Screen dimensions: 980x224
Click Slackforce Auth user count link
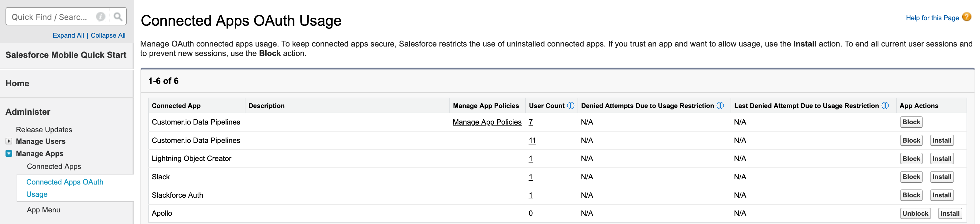(x=530, y=195)
